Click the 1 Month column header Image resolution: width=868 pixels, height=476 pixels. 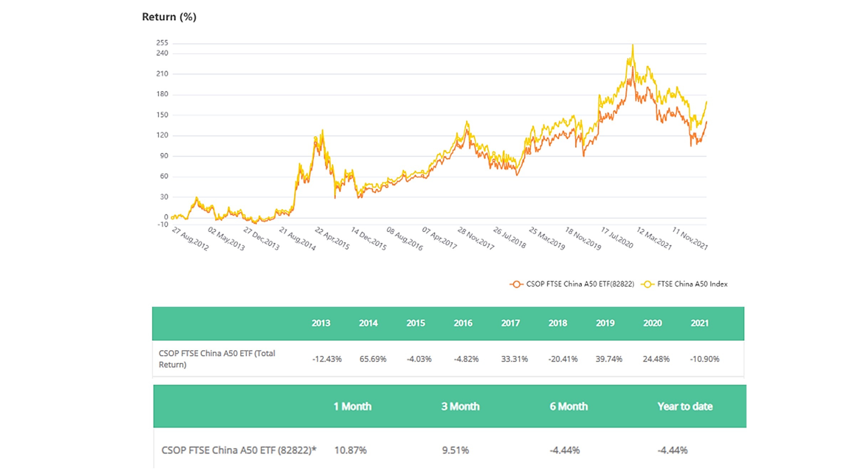(352, 407)
